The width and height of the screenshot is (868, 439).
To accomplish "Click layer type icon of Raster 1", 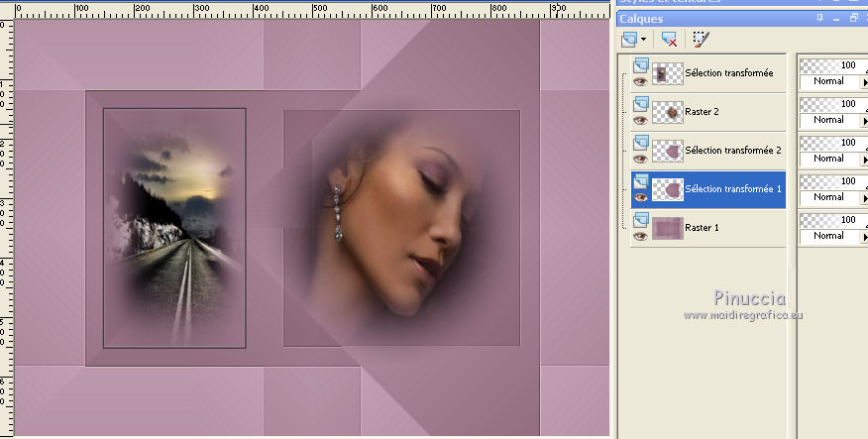I will click(x=641, y=220).
